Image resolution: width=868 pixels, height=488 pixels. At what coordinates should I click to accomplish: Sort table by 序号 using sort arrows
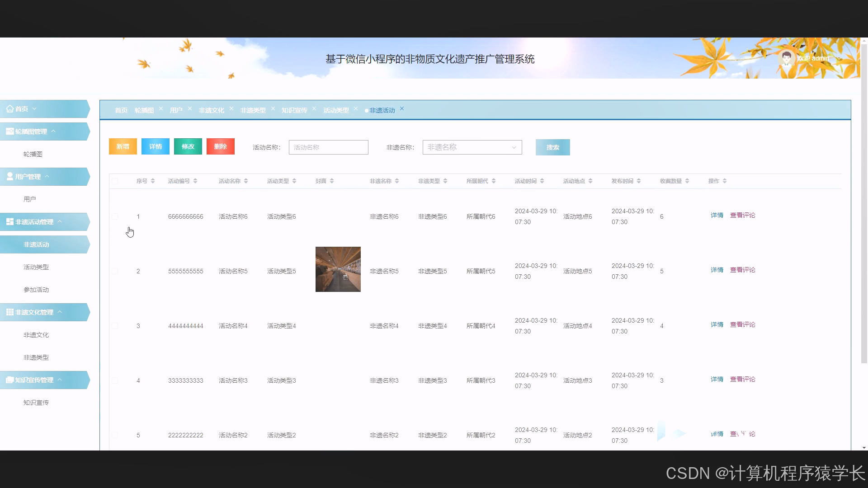coord(153,180)
